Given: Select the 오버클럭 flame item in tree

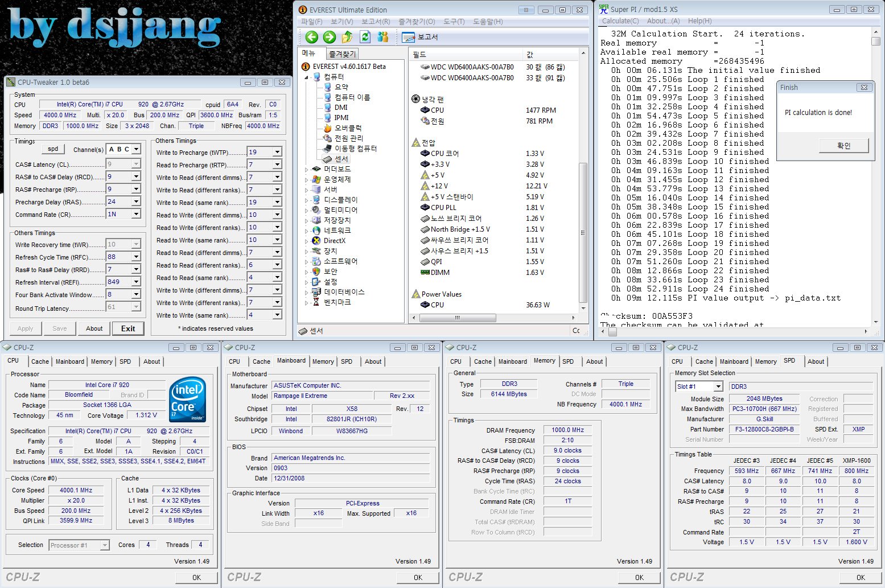Looking at the screenshot, I should coord(347,128).
